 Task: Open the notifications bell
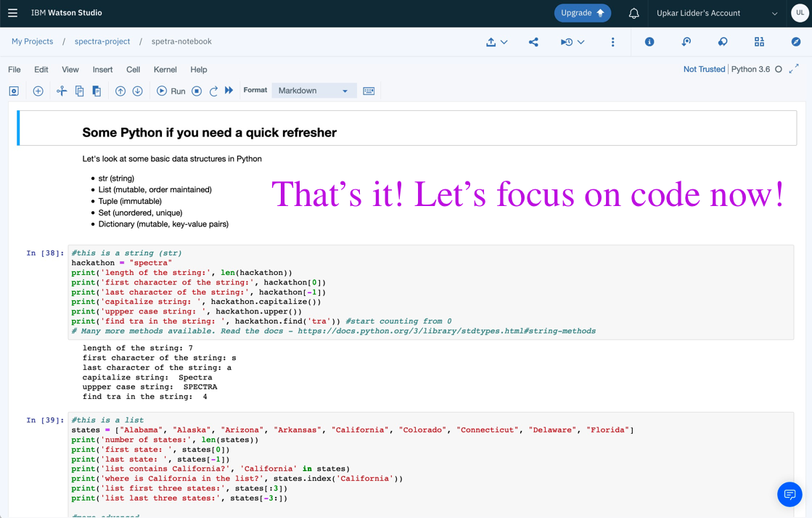tap(634, 14)
